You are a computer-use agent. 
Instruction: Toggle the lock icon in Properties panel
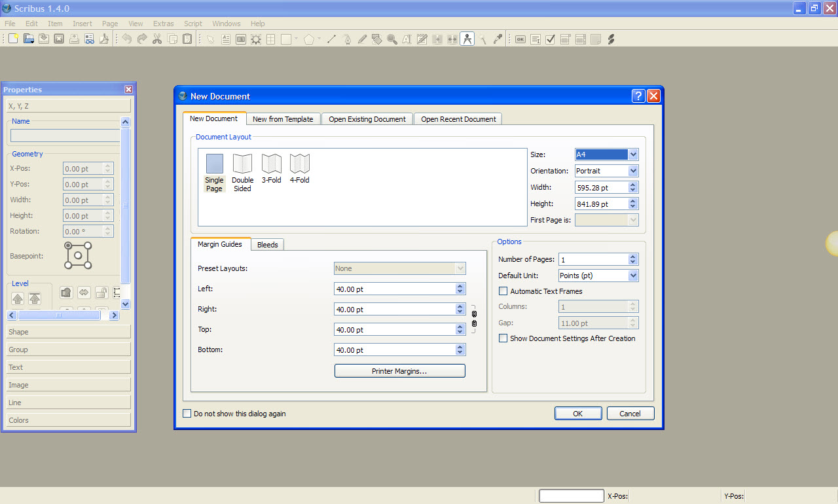(x=101, y=293)
